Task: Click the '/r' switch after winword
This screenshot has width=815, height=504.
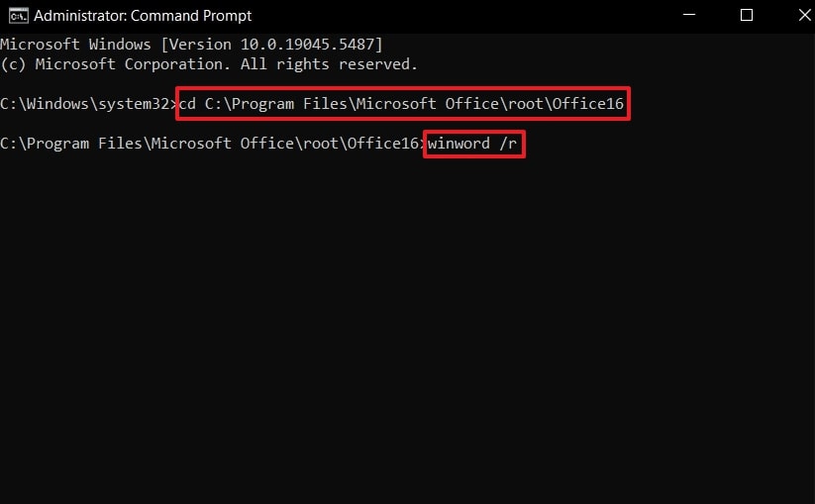Action: pyautogui.click(x=509, y=144)
